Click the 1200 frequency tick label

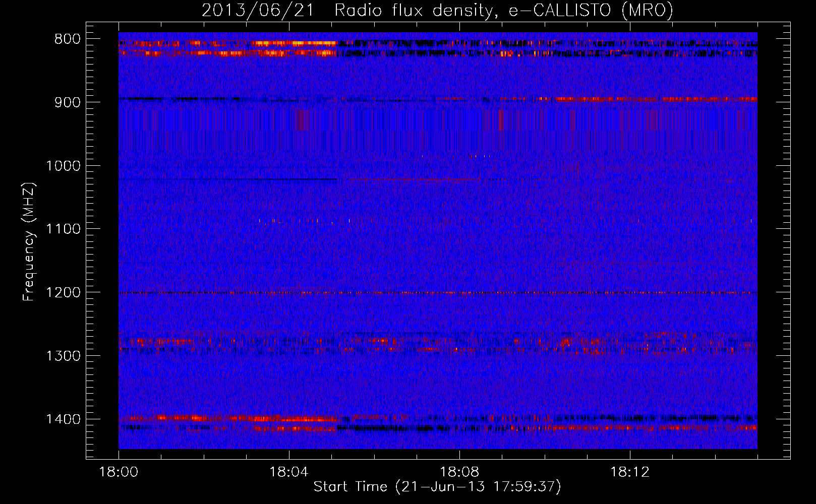click(63, 293)
